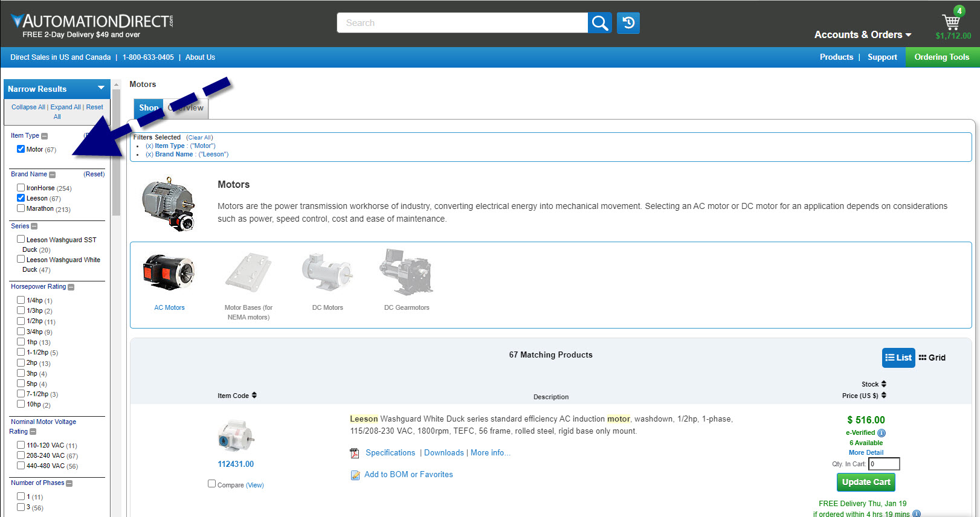Viewport: 980px width, 517px height.
Task: Check the Marathon brand checkbox
Action: pos(21,208)
